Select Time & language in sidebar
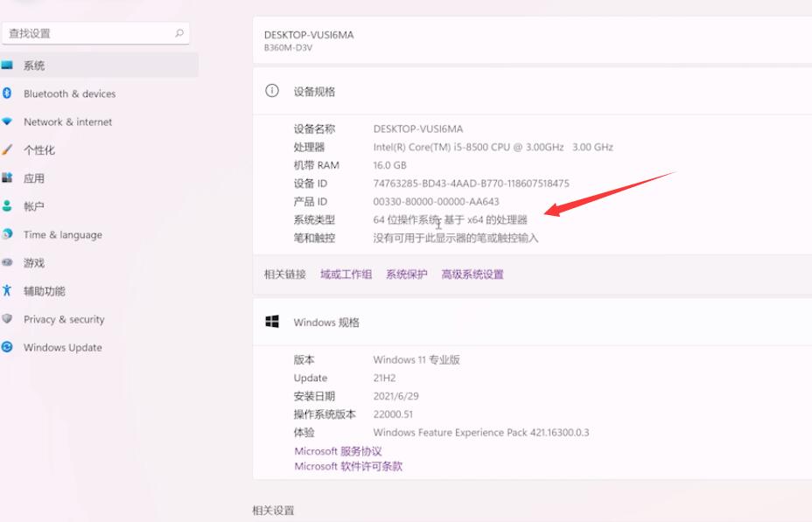The width and height of the screenshot is (812, 522). (x=98, y=234)
